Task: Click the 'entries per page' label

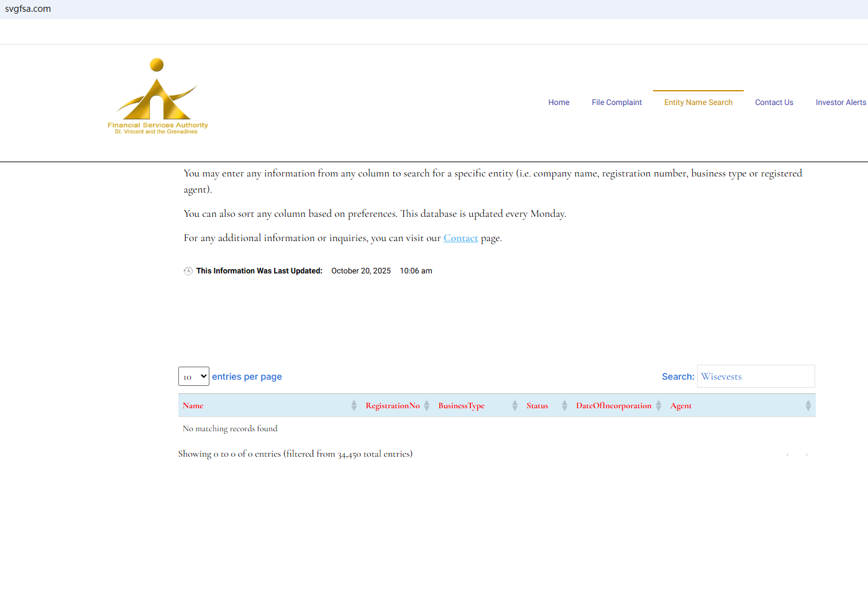Action: 247,377
